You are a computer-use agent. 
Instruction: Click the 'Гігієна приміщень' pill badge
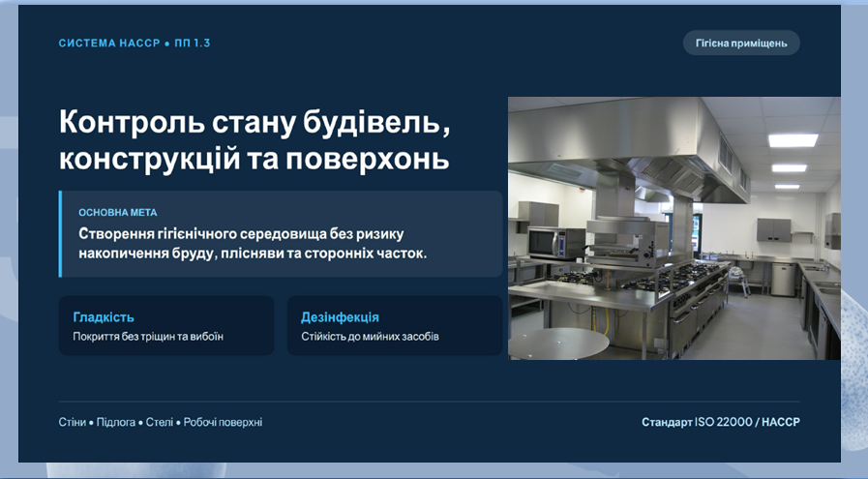(741, 44)
